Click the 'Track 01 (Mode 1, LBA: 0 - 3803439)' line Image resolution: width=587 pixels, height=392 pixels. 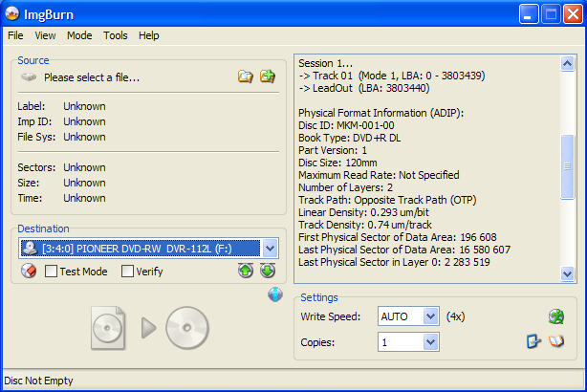pyautogui.click(x=392, y=76)
